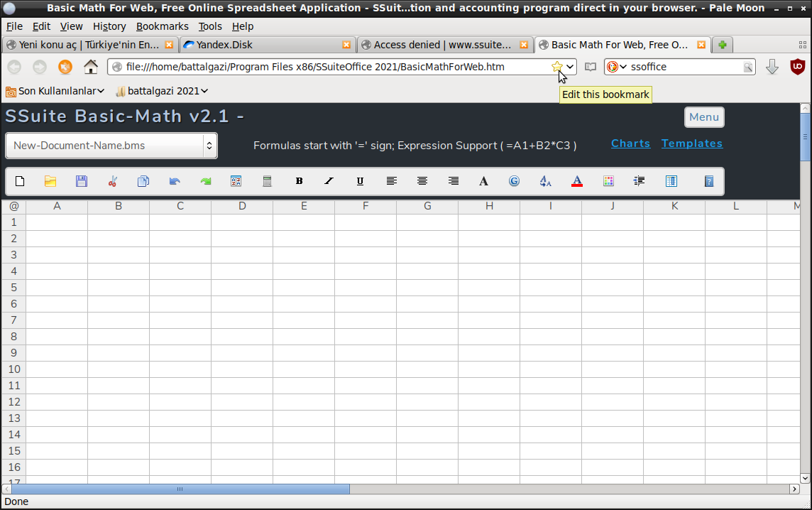Toggle italic formatting
This screenshot has height=510, width=812.
coord(329,181)
